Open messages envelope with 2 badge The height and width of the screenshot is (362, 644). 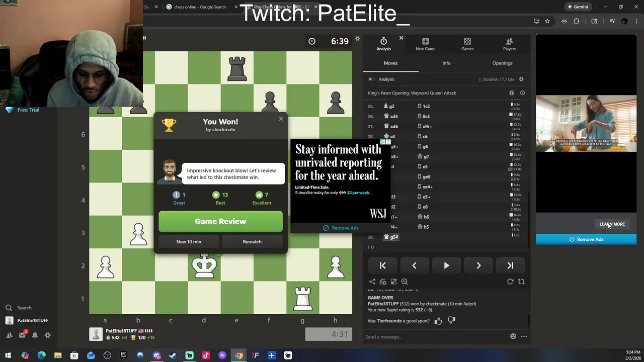(x=23, y=335)
